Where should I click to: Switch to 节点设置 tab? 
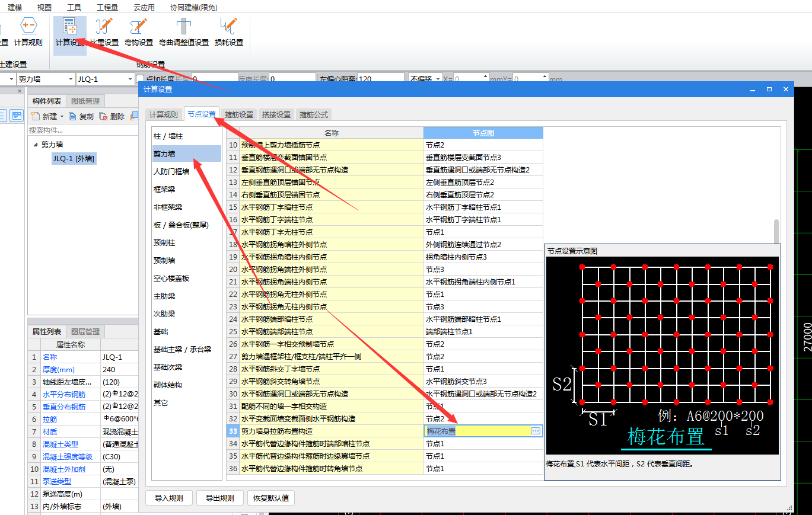coord(201,114)
